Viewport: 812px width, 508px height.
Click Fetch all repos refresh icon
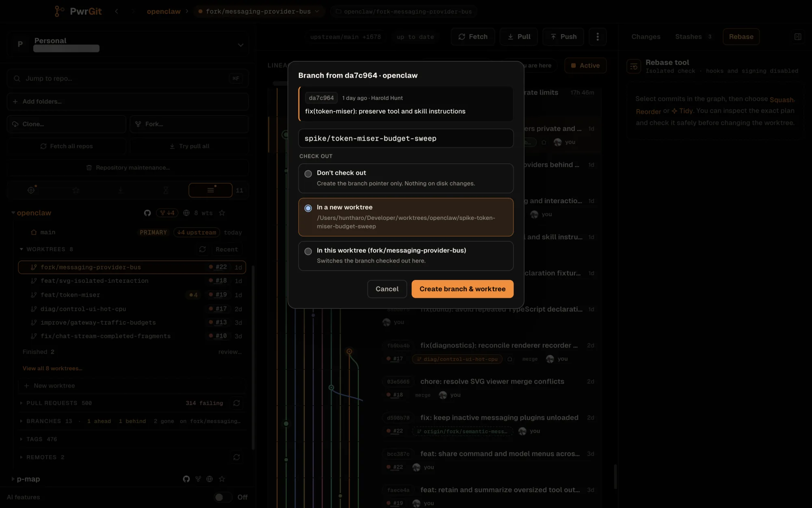(43, 146)
